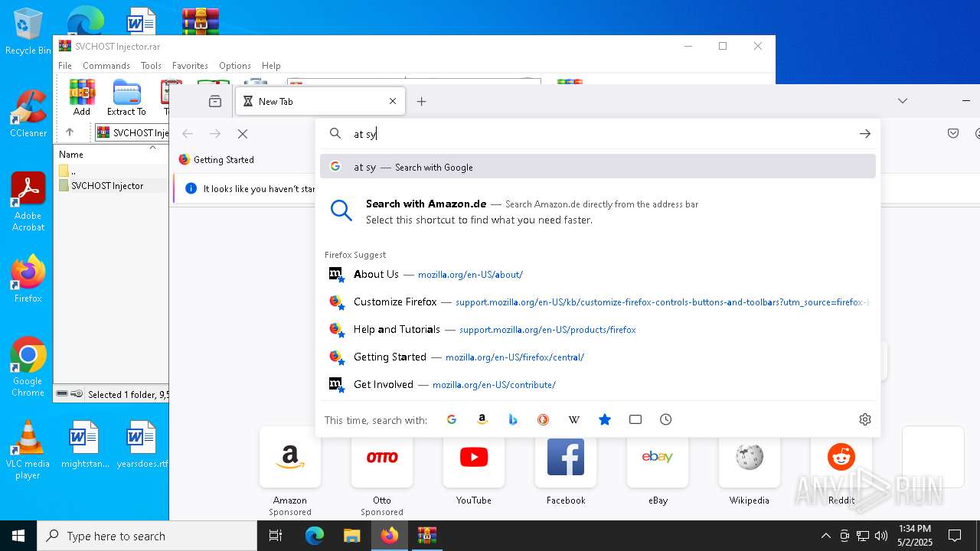Click the WinRAR path field SVCHOST Injector
980x551 pixels.
(132, 133)
